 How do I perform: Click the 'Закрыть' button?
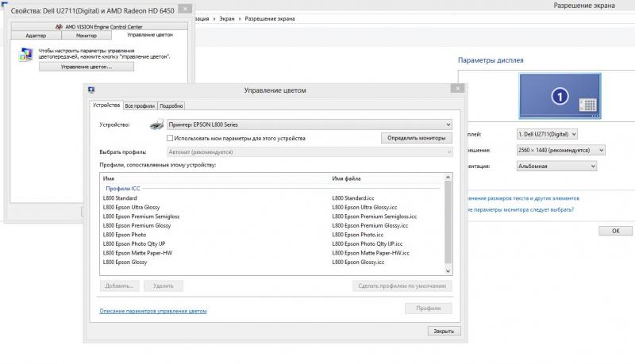444,331
